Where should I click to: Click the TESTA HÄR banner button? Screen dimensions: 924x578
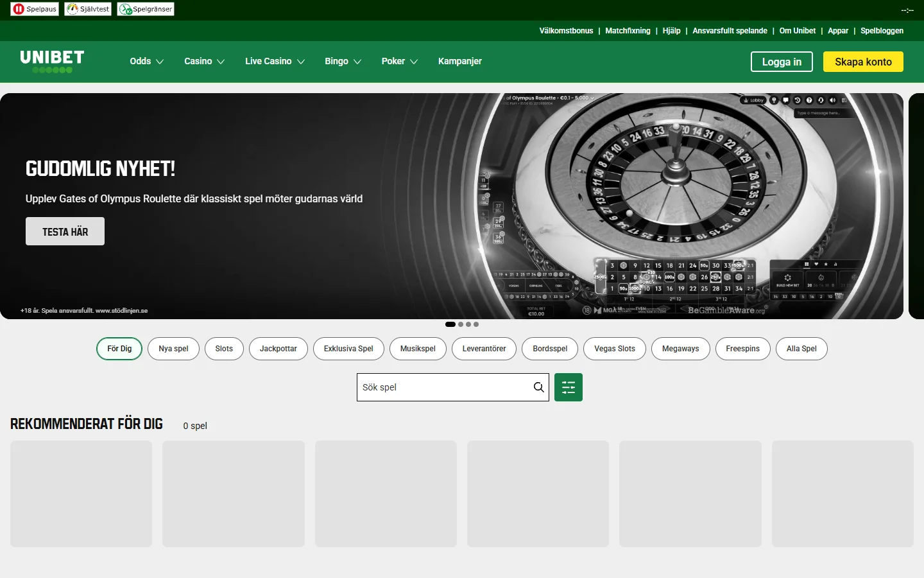[65, 231]
